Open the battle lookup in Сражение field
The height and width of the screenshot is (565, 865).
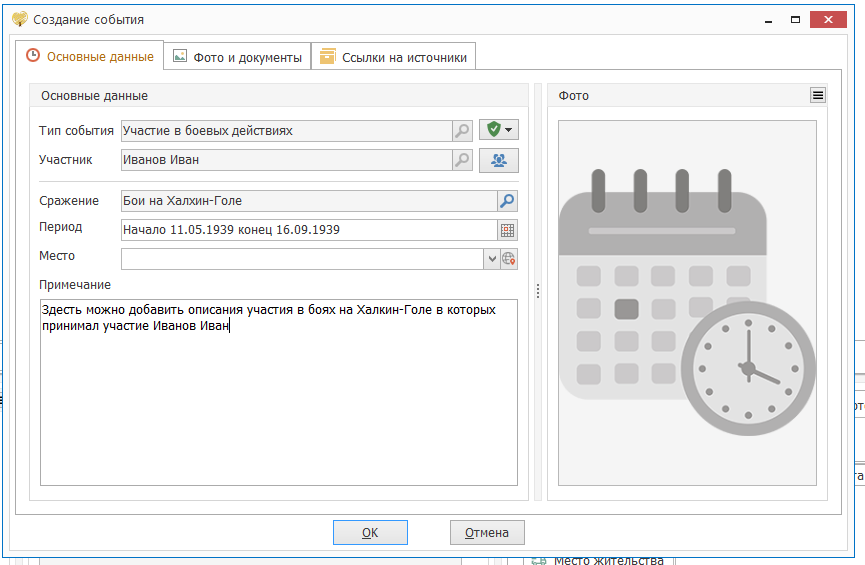point(508,201)
